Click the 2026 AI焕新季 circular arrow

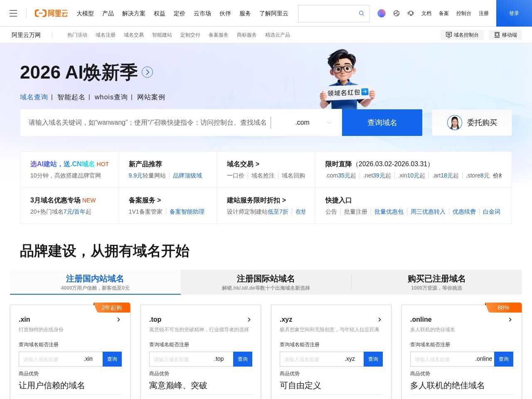click(x=147, y=72)
